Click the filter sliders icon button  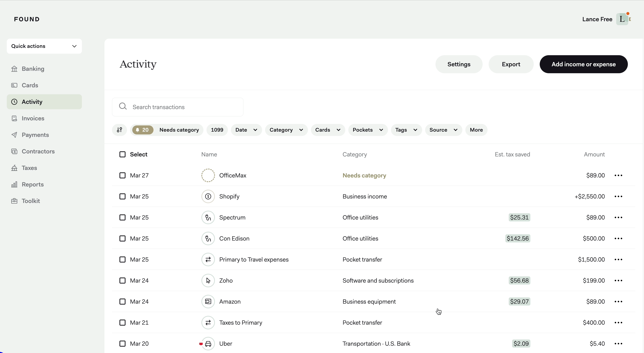(119, 130)
